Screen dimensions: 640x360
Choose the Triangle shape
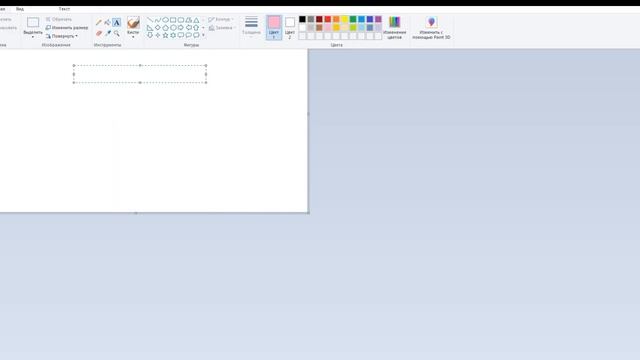196,20
